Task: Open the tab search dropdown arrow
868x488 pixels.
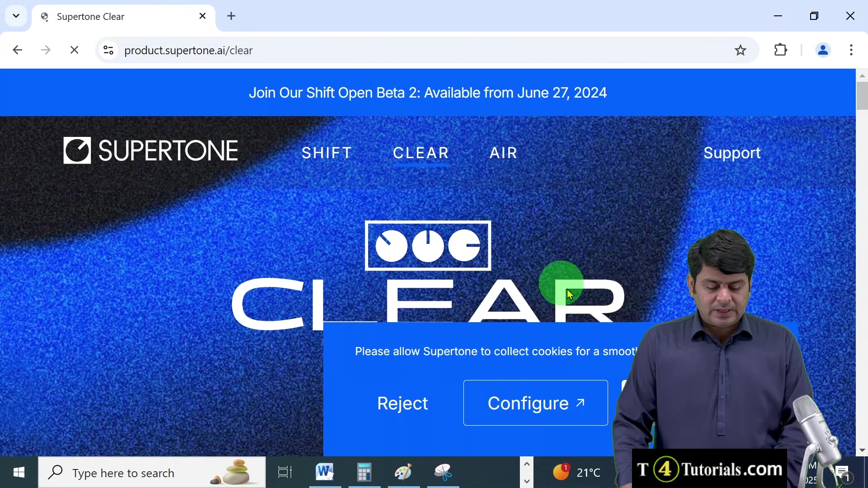Action: (15, 16)
